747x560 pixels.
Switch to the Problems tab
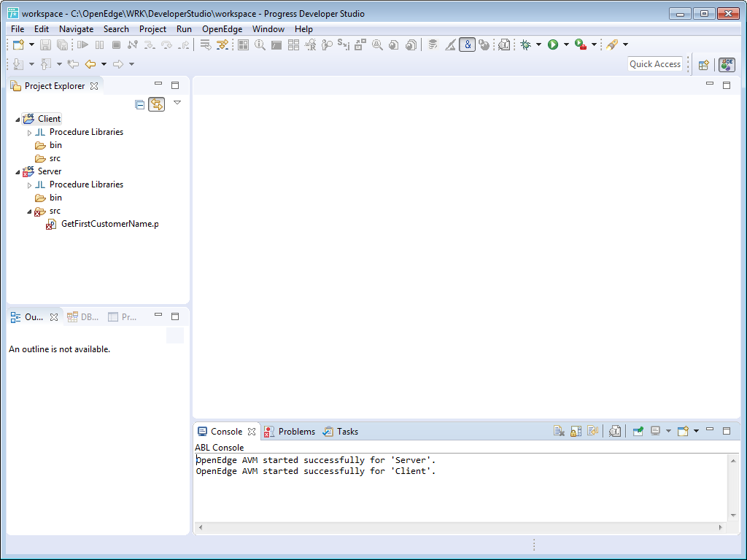(x=290, y=432)
